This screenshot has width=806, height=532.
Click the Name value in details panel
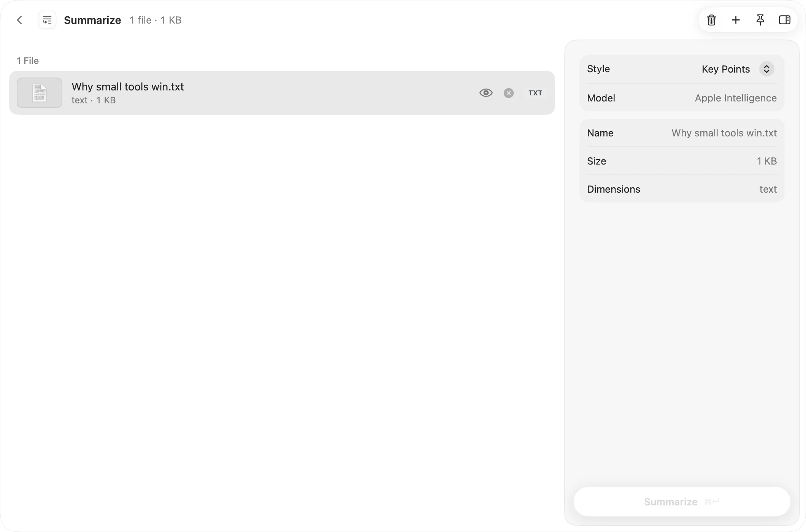724,133
